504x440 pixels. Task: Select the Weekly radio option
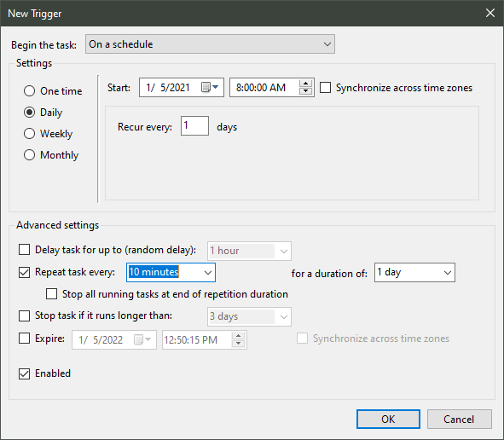click(29, 133)
